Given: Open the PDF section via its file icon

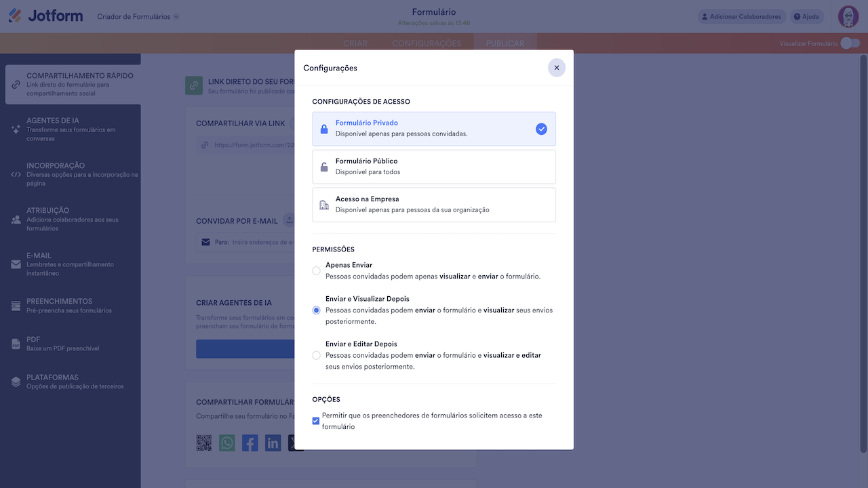Looking at the screenshot, I should [x=16, y=344].
